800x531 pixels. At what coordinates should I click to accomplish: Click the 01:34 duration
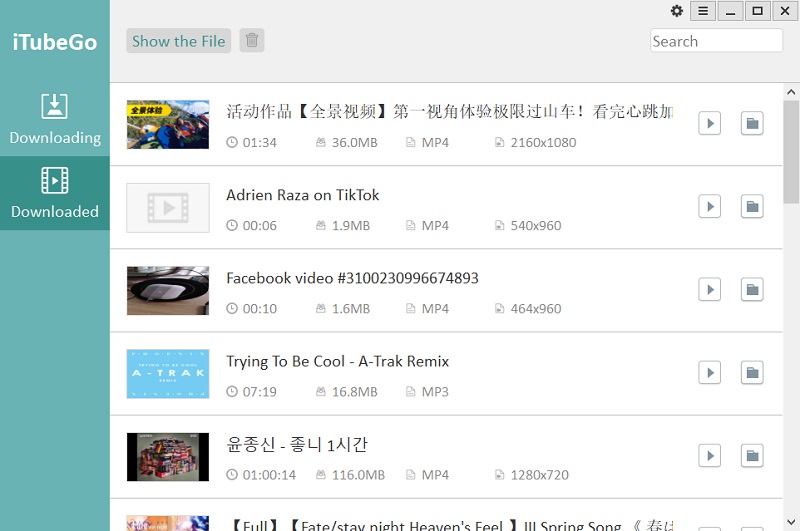[x=259, y=142]
